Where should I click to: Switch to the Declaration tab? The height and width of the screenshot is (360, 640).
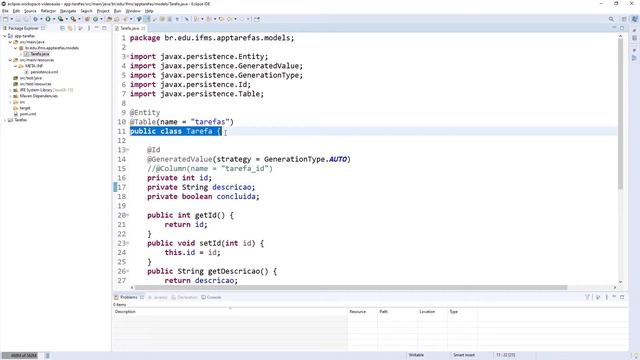coord(184,297)
